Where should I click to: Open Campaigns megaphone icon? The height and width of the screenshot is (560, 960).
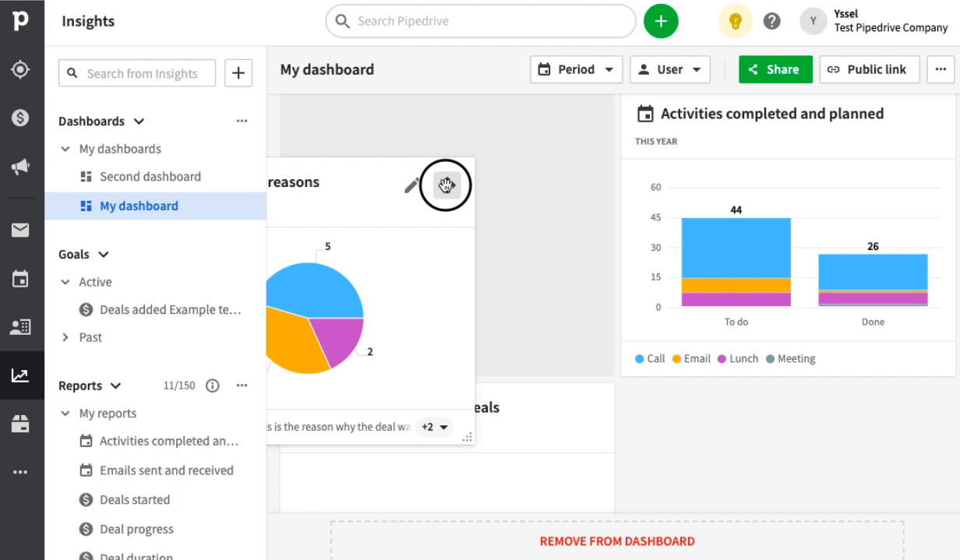pos(21,166)
